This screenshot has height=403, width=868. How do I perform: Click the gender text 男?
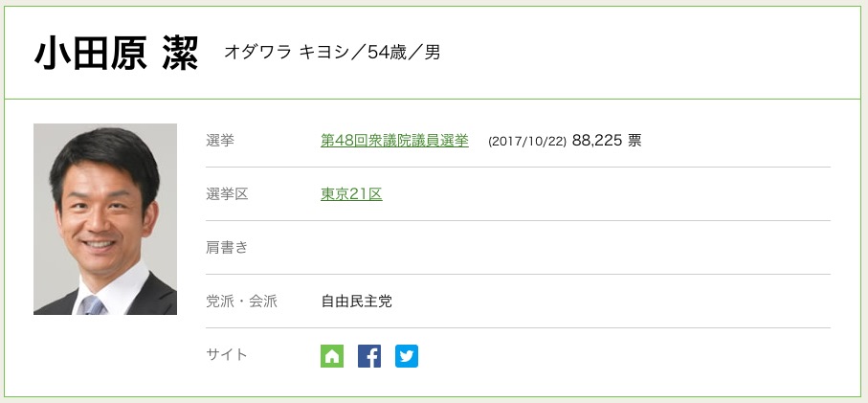tap(433, 53)
